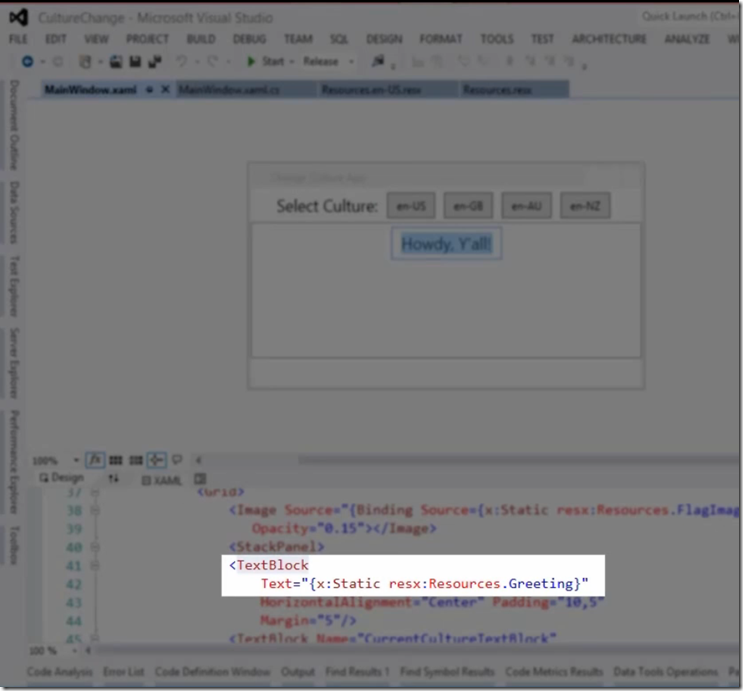Image resolution: width=743 pixels, height=691 pixels.
Task: Open the DESIGN menu
Action: click(384, 39)
